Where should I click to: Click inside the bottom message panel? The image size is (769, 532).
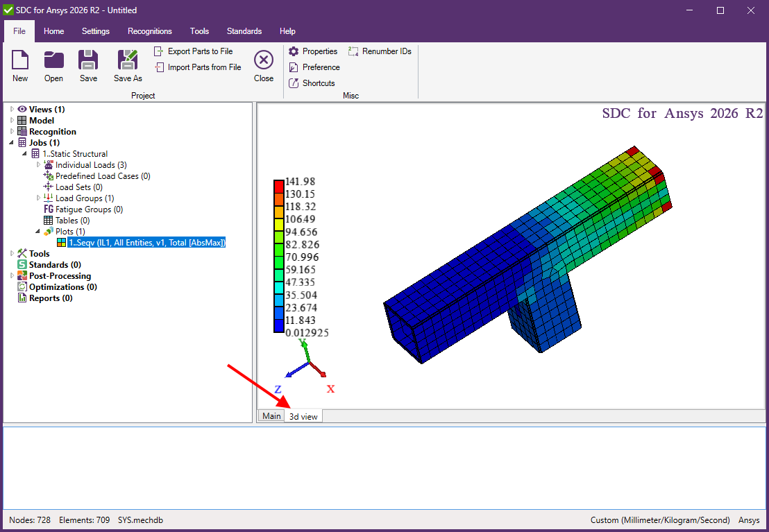pos(384,468)
